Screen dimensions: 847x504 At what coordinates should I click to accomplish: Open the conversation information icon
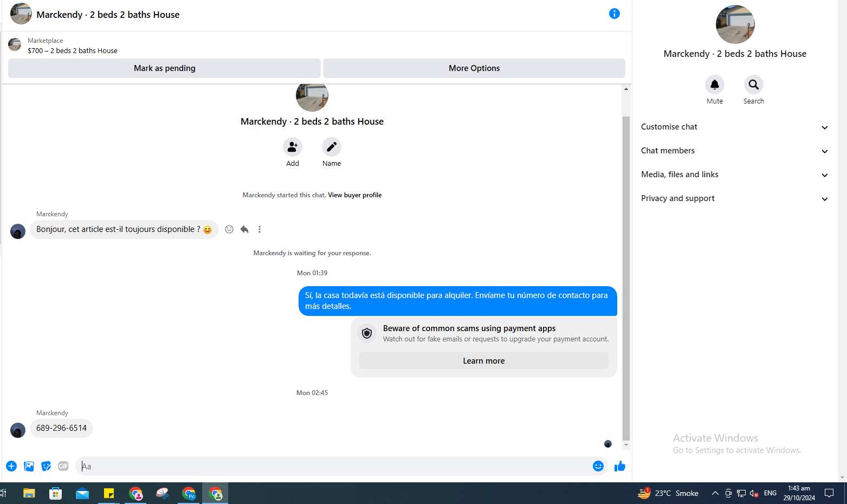(614, 14)
